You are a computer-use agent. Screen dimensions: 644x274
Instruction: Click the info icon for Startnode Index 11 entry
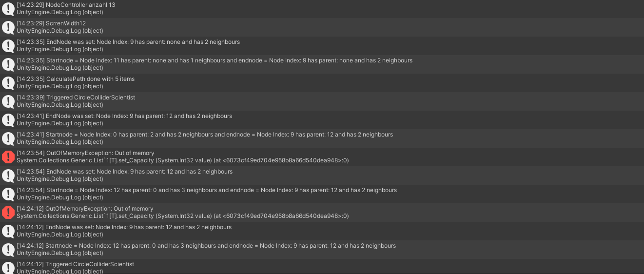click(8, 64)
